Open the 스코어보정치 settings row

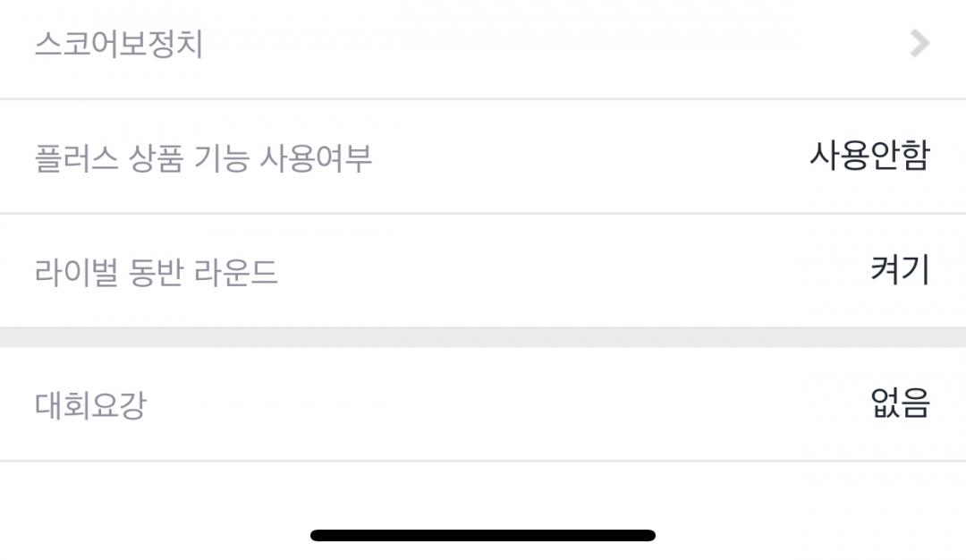pyautogui.click(x=483, y=45)
